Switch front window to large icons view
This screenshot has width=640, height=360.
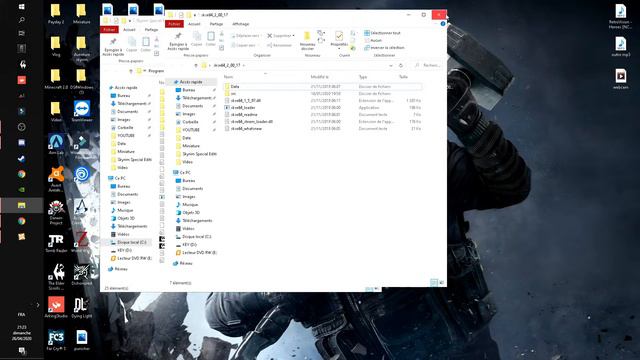[x=442, y=282]
